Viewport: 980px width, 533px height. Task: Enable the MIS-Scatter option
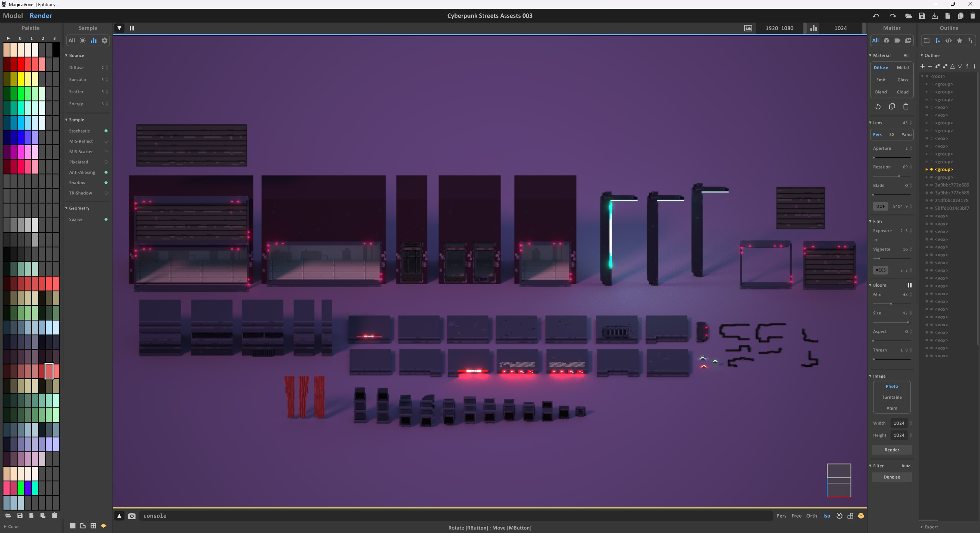point(106,152)
